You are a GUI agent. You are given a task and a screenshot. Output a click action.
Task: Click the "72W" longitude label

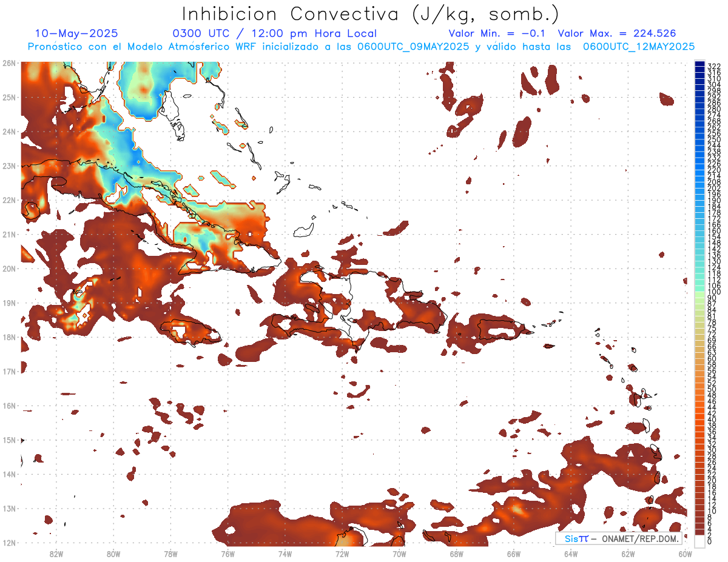coord(342,554)
